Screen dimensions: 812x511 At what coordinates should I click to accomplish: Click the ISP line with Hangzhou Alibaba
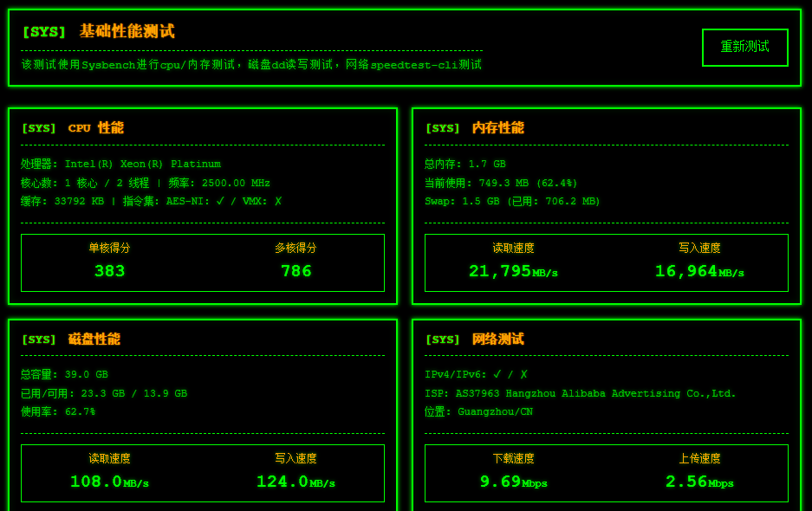[x=580, y=393]
